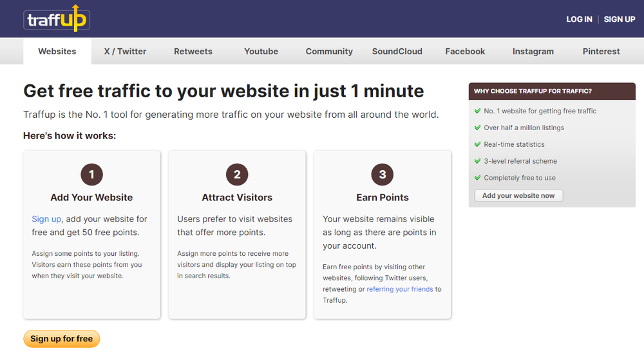The height and width of the screenshot is (353, 644).
Task: Click the Add Your Website card title
Action: click(91, 198)
